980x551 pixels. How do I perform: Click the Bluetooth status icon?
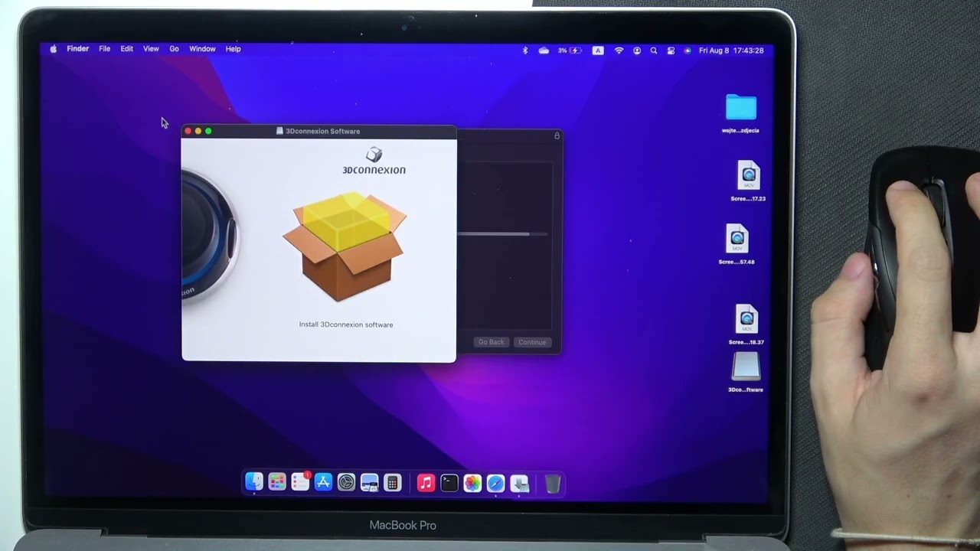525,51
